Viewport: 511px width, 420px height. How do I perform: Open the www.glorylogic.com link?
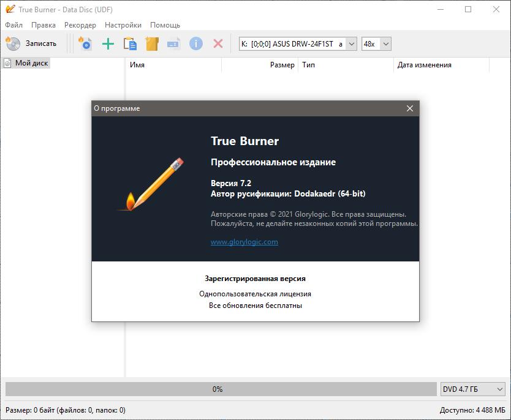(244, 242)
